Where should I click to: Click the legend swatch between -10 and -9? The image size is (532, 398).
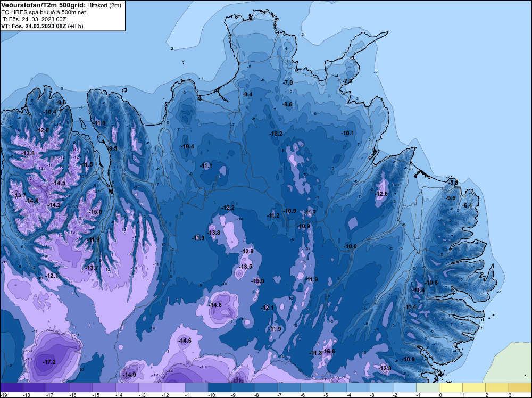pos(220,387)
